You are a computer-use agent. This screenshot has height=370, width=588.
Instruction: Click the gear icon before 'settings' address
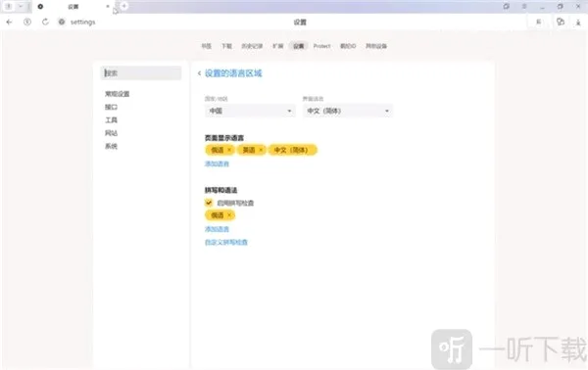point(62,23)
